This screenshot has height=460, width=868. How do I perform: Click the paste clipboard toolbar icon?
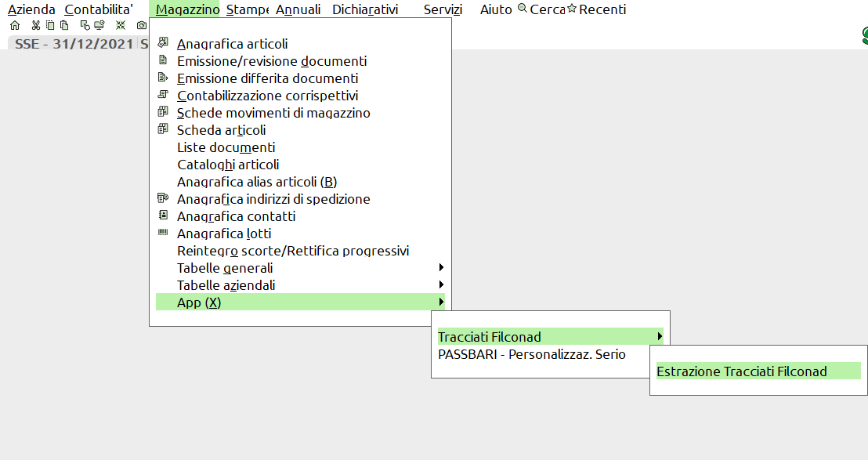(x=63, y=25)
